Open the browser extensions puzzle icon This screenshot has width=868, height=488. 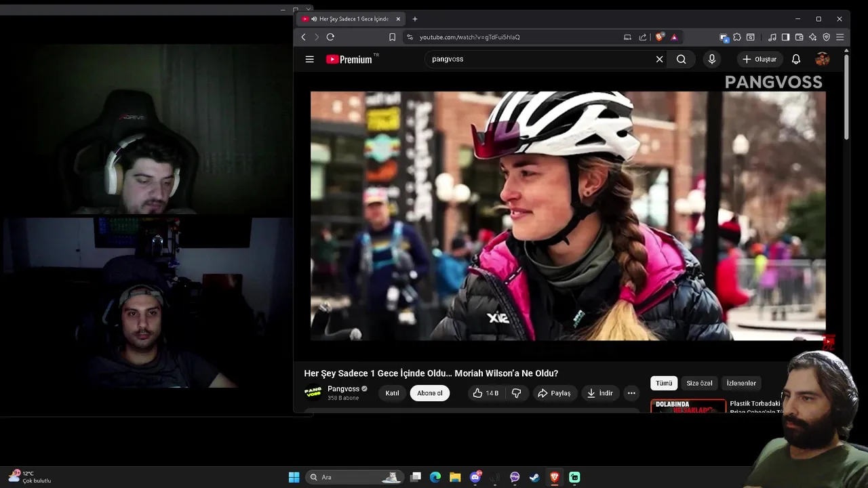(x=737, y=37)
